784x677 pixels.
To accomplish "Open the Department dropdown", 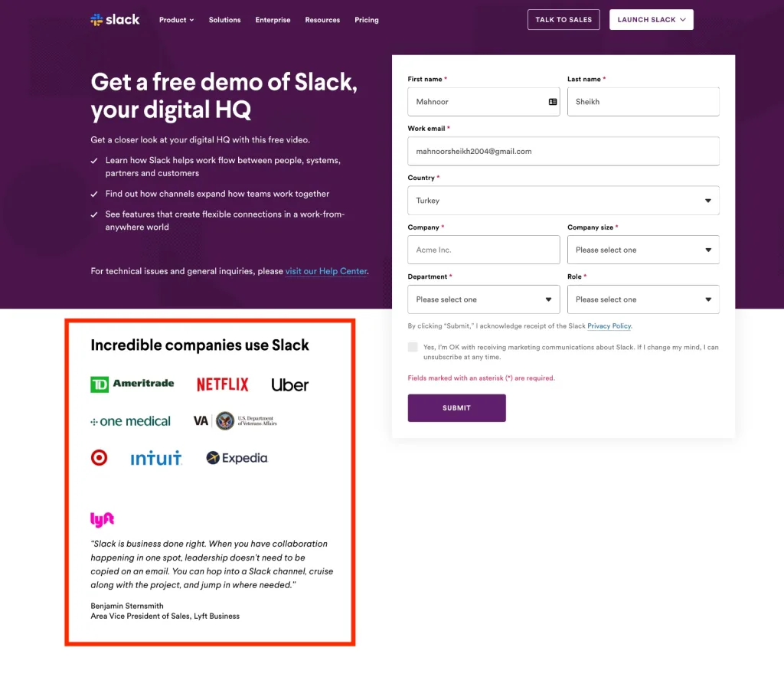I will pyautogui.click(x=484, y=299).
